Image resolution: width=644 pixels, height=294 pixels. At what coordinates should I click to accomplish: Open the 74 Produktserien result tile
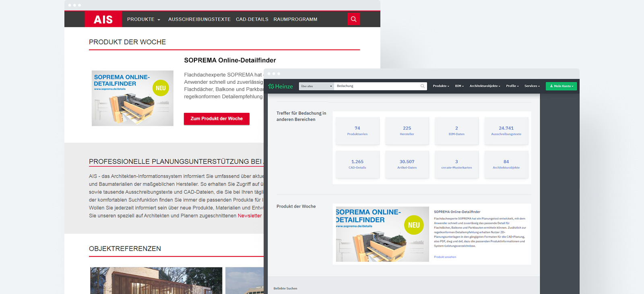357,131
